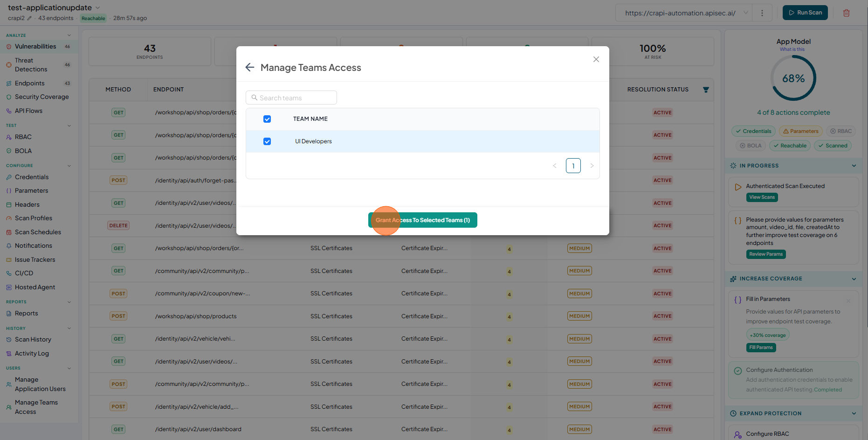Click the What is this link
Image resolution: width=868 pixels, height=440 pixels.
tap(792, 49)
